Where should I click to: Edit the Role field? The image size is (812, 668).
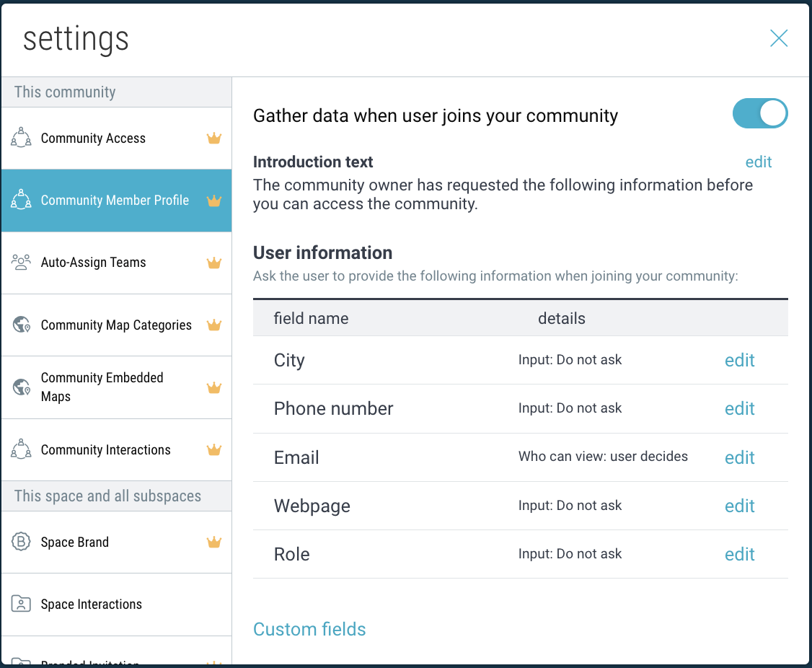pyautogui.click(x=739, y=554)
